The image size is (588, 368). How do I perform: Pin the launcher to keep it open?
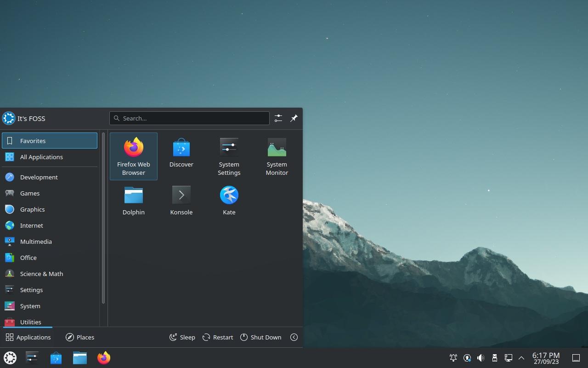[x=294, y=118]
